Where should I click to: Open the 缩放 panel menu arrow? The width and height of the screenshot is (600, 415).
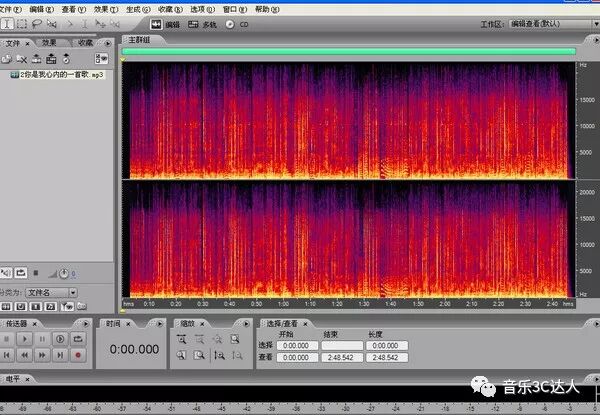coord(246,324)
